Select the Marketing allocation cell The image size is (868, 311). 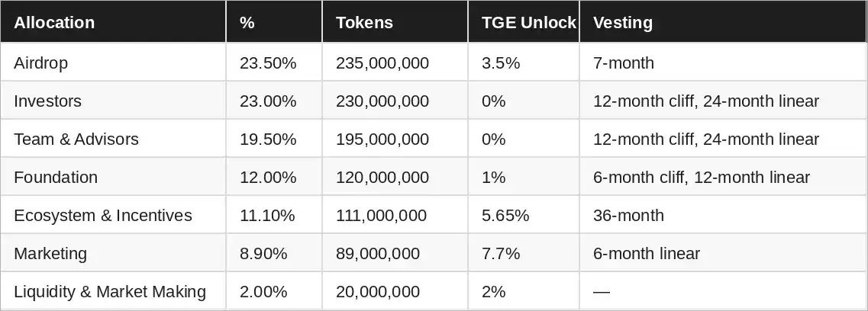50,253
